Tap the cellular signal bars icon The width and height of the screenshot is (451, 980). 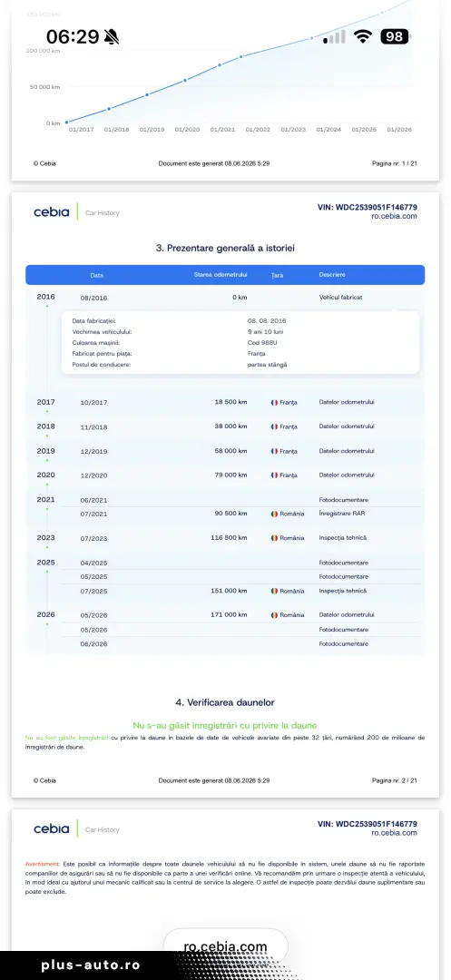point(335,37)
